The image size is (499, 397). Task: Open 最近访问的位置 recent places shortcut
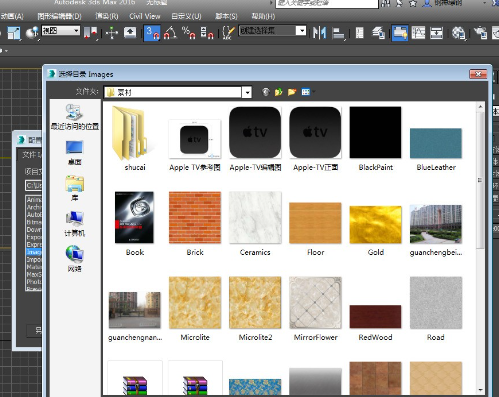pyautogui.click(x=75, y=117)
